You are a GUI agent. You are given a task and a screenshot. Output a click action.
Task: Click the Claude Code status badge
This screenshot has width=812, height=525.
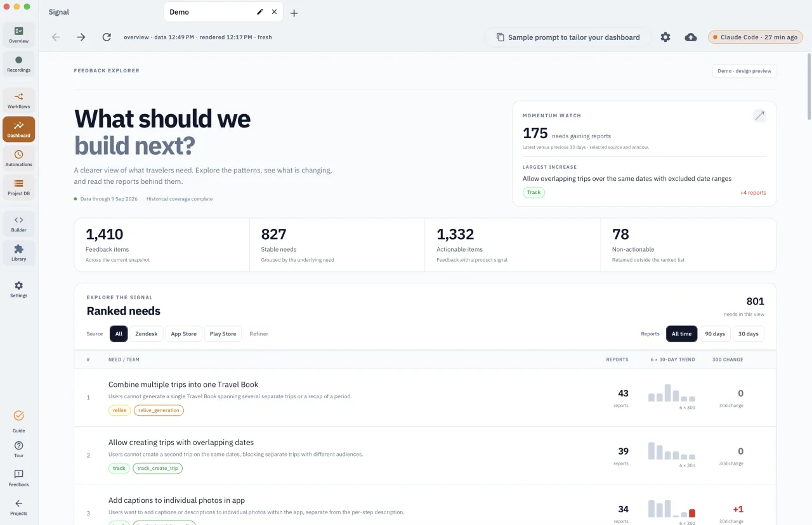(756, 37)
